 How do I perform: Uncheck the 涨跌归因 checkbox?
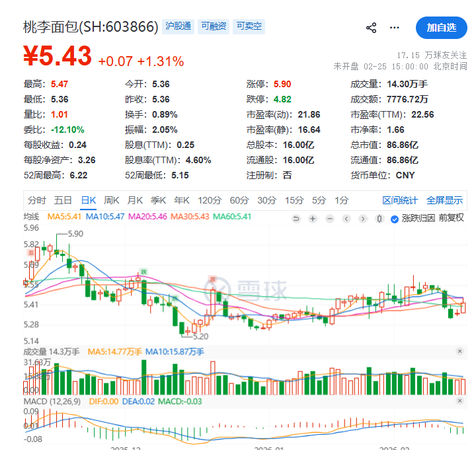click(x=395, y=219)
